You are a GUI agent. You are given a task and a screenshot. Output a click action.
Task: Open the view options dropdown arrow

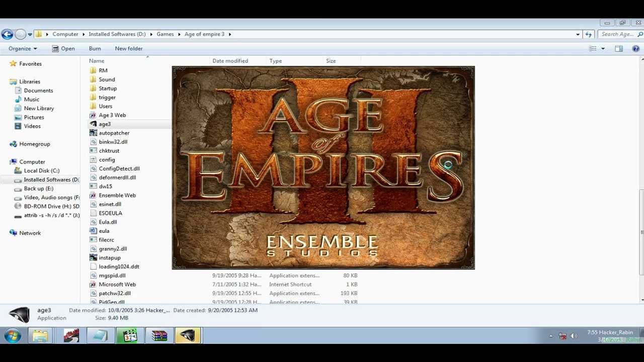coord(603,49)
